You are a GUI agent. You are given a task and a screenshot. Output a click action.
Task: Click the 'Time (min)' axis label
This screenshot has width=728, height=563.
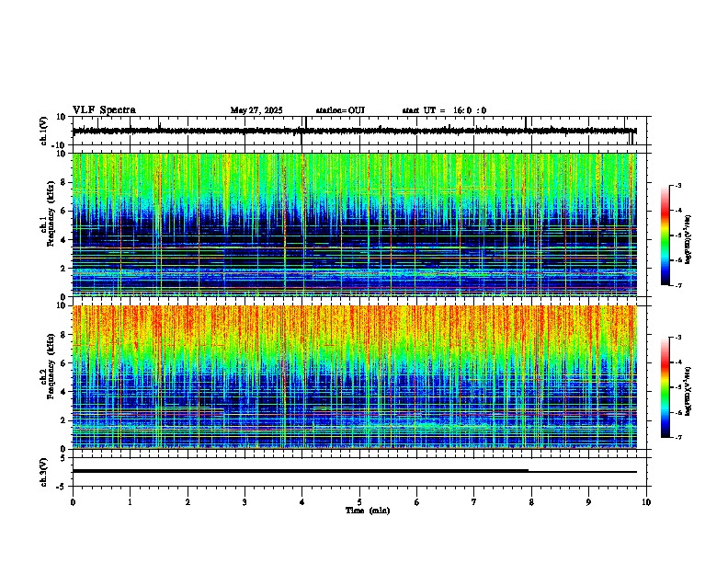click(x=368, y=511)
